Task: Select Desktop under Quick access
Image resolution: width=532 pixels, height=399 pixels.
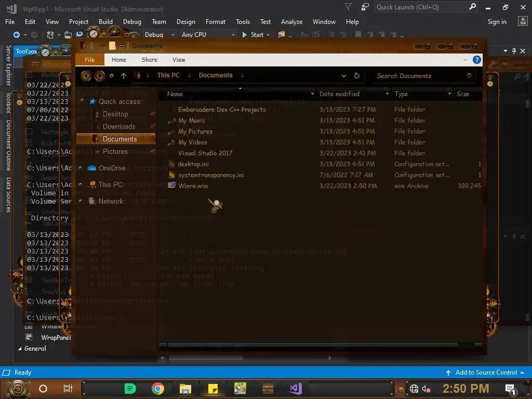Action: tap(115, 114)
